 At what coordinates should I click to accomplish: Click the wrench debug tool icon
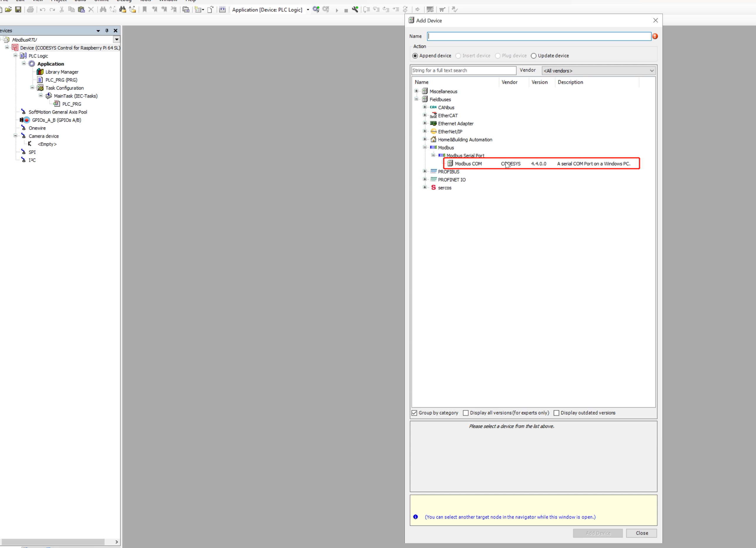355,10
